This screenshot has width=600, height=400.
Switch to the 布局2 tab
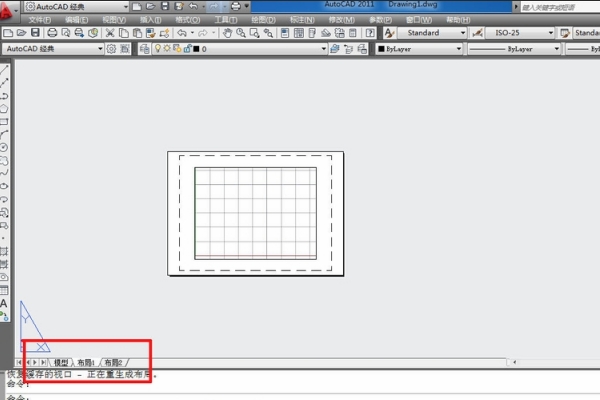point(113,362)
